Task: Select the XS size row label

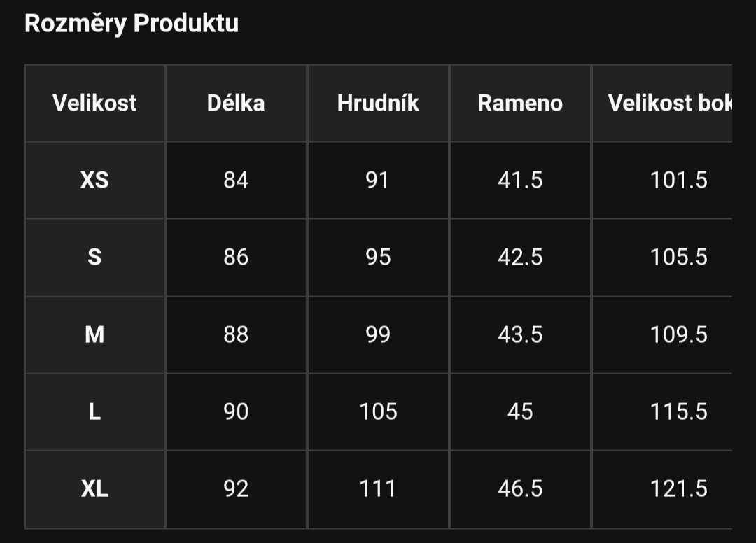Action: click(94, 181)
